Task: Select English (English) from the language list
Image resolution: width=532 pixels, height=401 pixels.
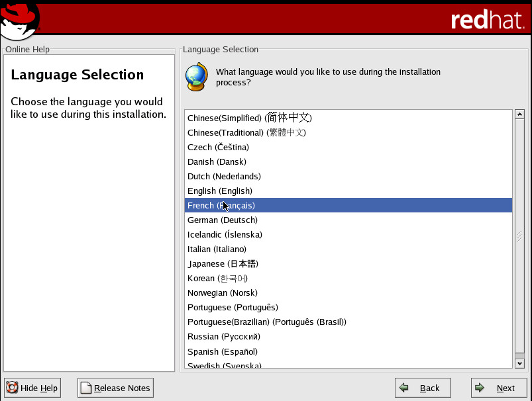Action: [x=220, y=191]
